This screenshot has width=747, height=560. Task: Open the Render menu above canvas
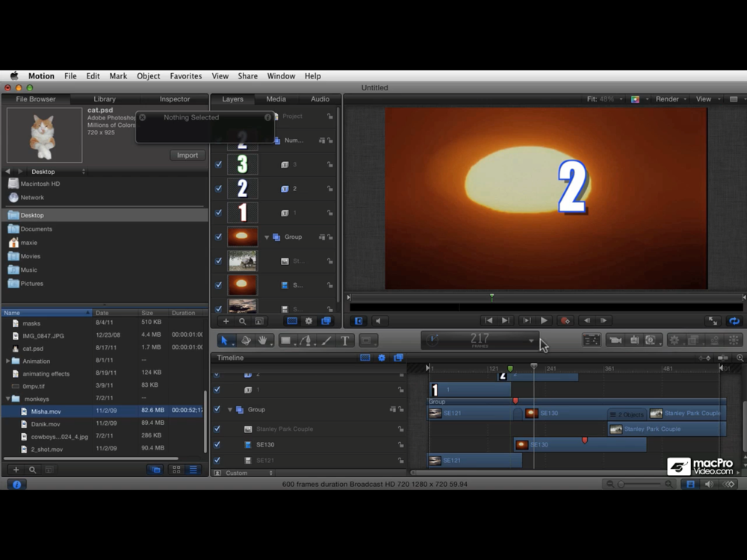pos(668,99)
